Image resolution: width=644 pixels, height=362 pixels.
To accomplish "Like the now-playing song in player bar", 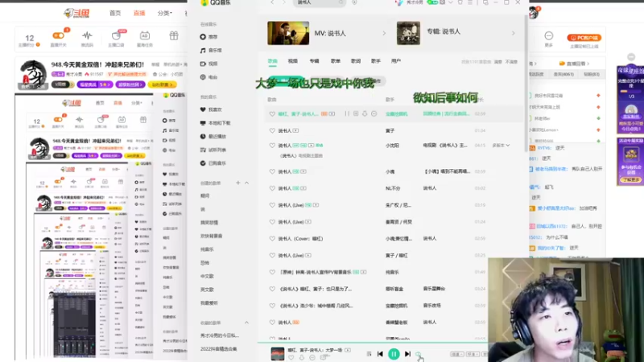I will tap(291, 358).
